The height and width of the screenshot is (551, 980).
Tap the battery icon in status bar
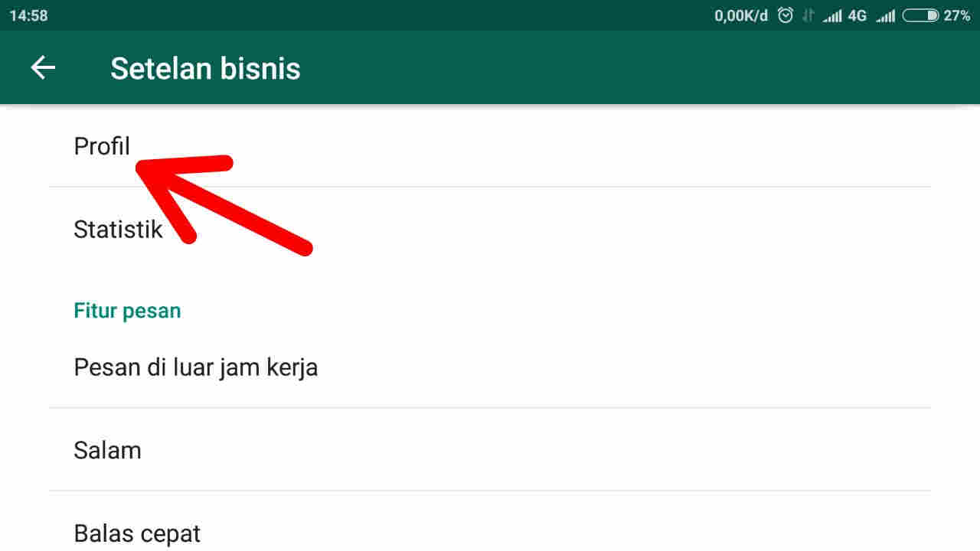(920, 15)
